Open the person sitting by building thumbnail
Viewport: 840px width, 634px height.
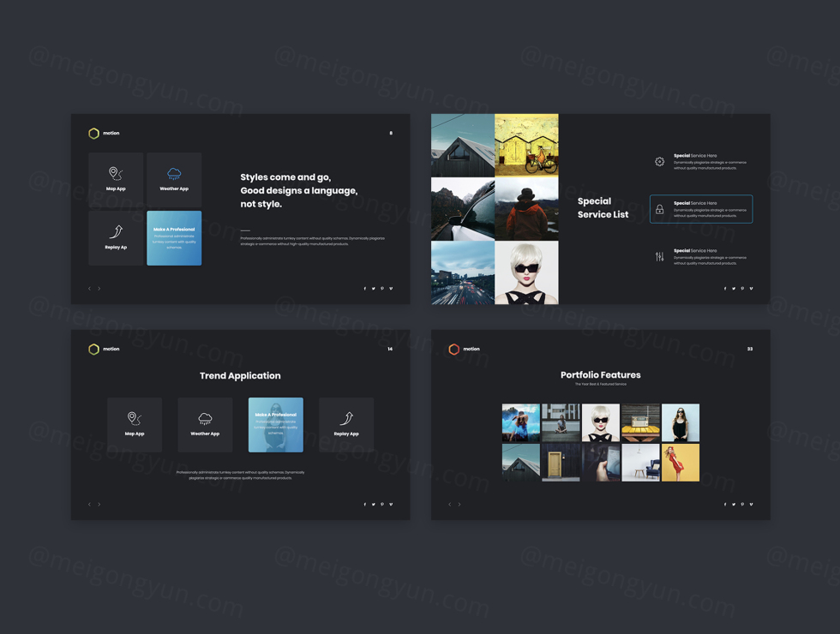[561, 423]
